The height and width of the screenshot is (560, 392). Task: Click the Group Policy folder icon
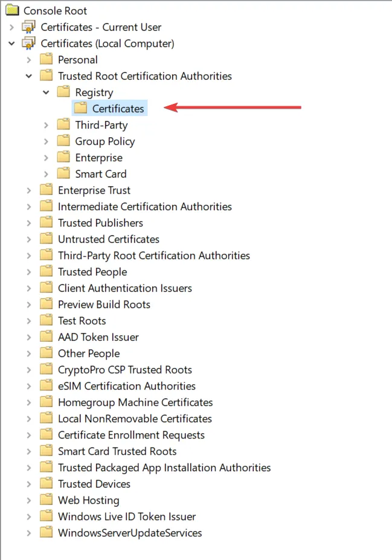(x=63, y=141)
